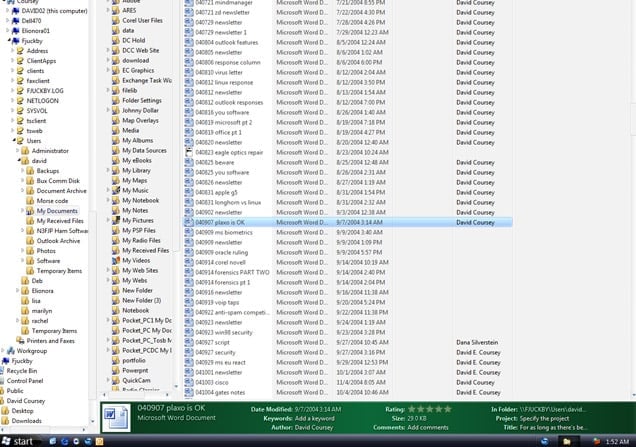Expand the My Web Sites folder
The image size is (636, 447).
(108, 270)
